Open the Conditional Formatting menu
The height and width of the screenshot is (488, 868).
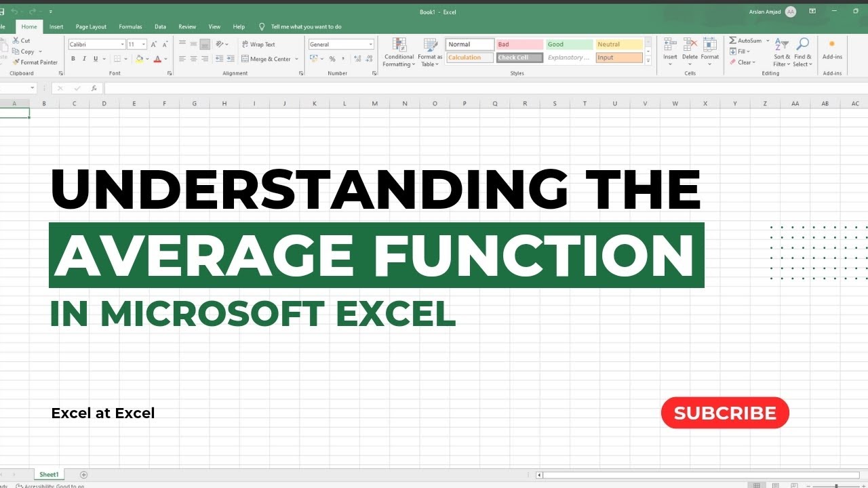(x=399, y=52)
